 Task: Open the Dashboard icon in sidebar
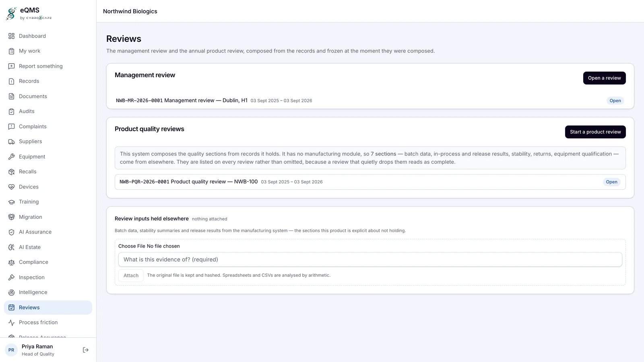click(11, 36)
